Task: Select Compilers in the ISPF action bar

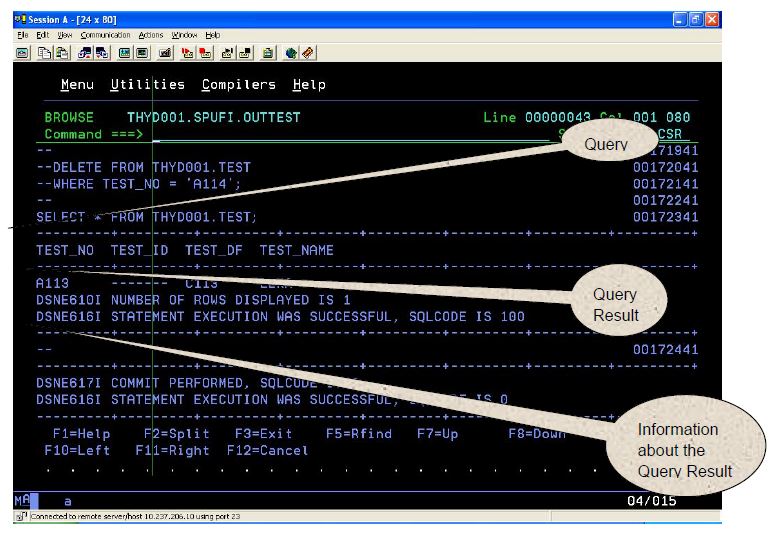Action: click(239, 85)
